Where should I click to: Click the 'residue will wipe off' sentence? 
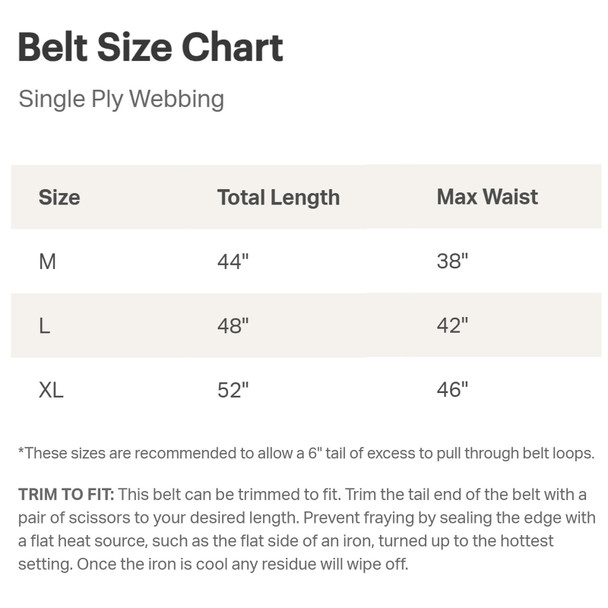(242, 564)
